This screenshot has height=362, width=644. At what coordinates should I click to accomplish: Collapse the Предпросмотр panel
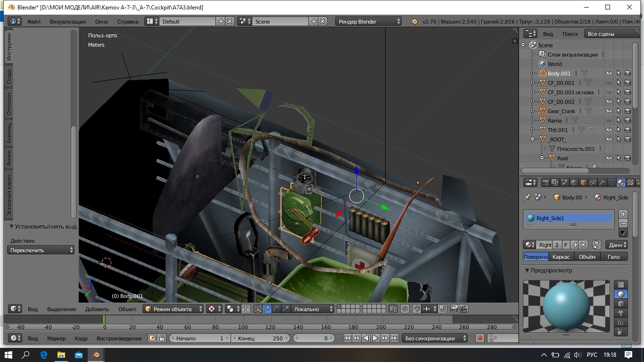pos(551,271)
